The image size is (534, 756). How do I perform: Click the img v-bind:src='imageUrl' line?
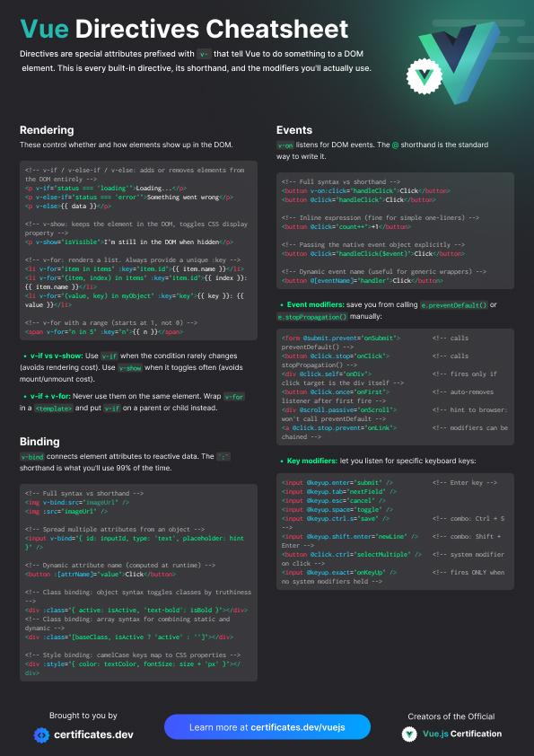tap(77, 503)
